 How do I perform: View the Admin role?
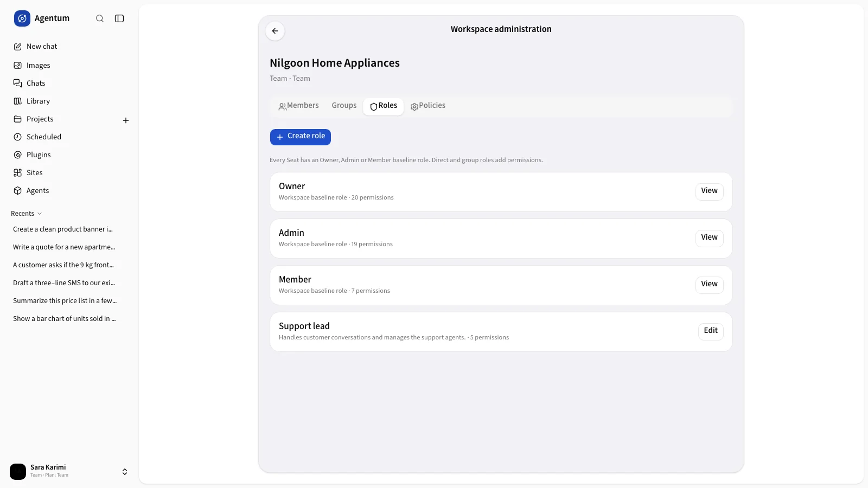(x=709, y=237)
